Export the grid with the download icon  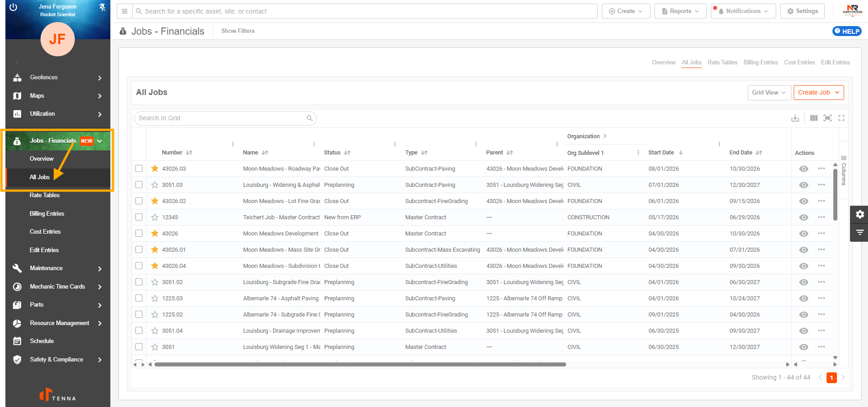tap(795, 118)
